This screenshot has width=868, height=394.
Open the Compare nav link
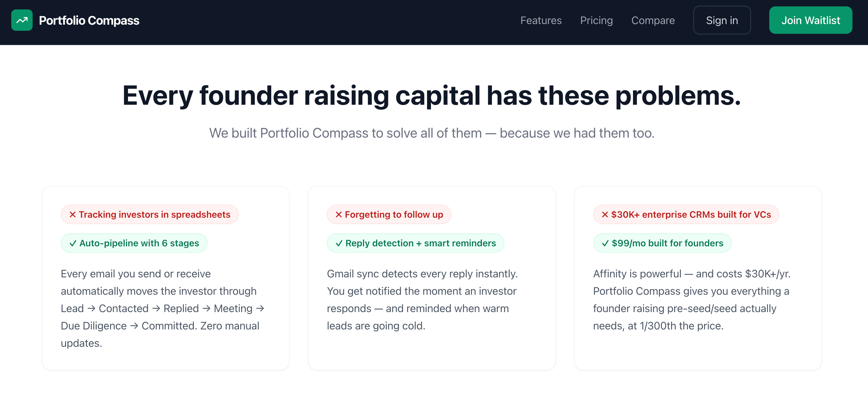pyautogui.click(x=653, y=20)
